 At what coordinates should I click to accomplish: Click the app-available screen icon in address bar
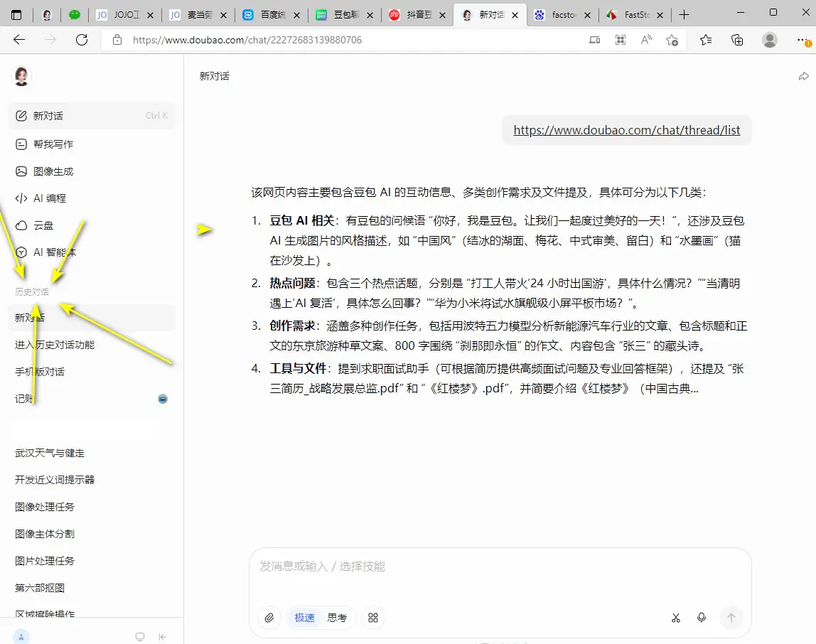594,40
